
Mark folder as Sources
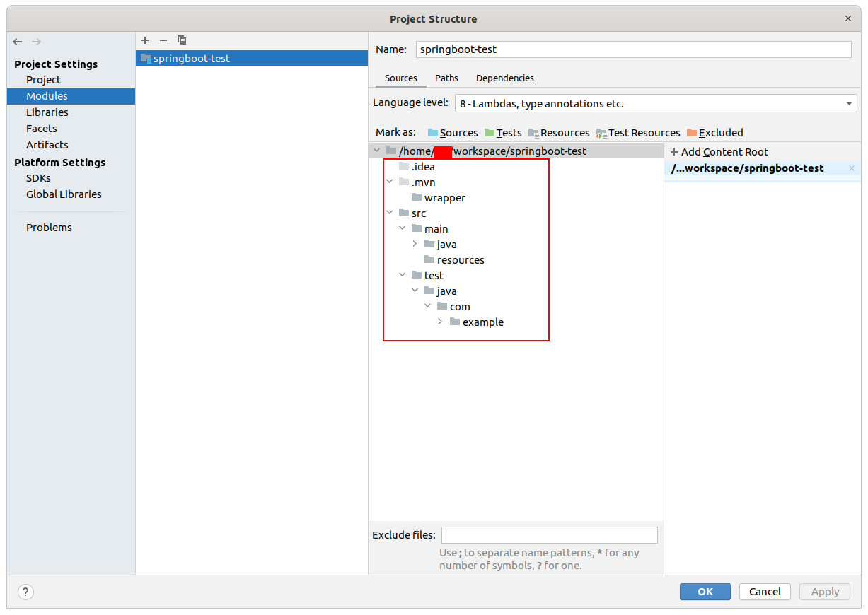click(x=453, y=133)
